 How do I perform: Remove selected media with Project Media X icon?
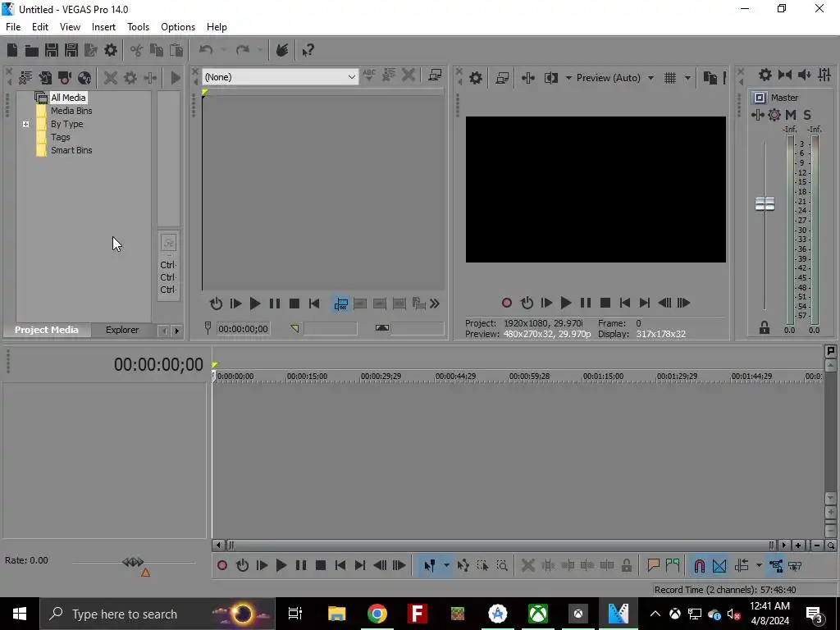point(111,78)
